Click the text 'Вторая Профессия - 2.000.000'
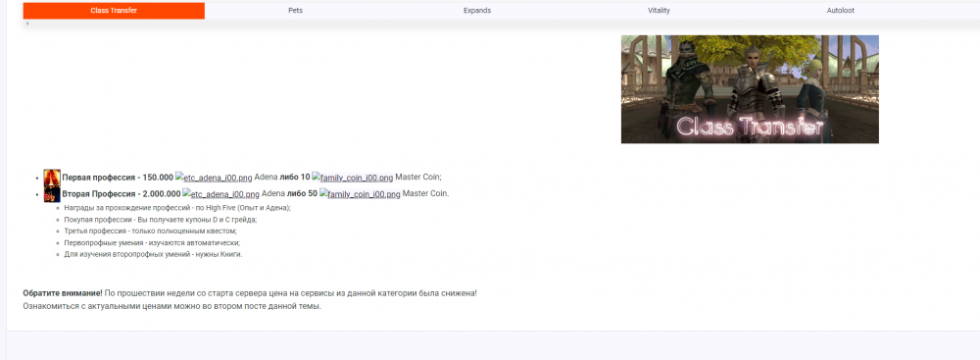The image size is (980, 360). 122,193
